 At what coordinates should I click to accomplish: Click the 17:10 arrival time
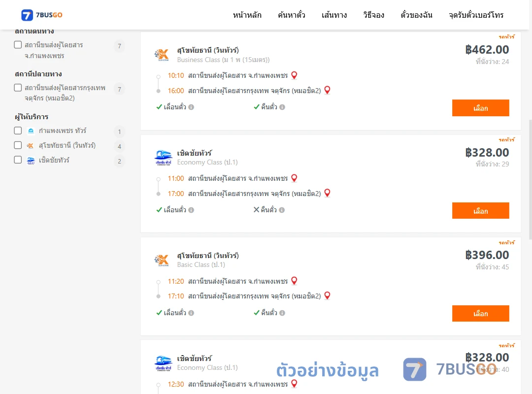pos(176,296)
